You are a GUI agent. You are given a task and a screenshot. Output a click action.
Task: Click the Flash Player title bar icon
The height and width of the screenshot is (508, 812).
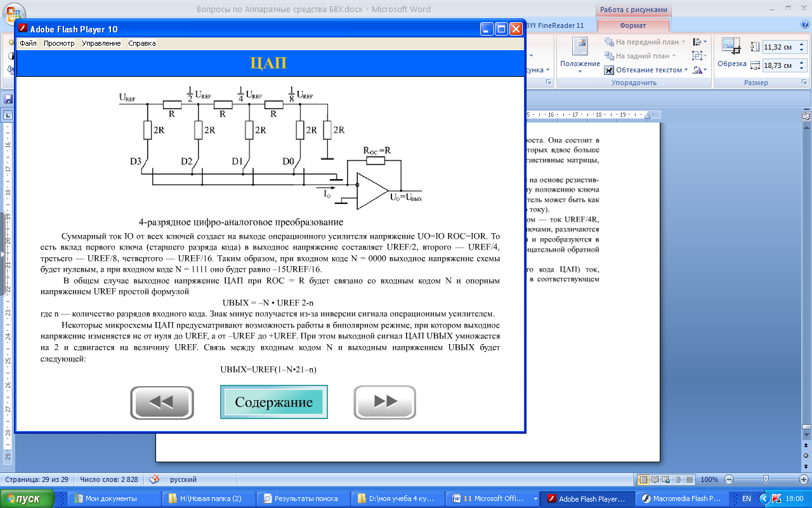click(x=22, y=29)
